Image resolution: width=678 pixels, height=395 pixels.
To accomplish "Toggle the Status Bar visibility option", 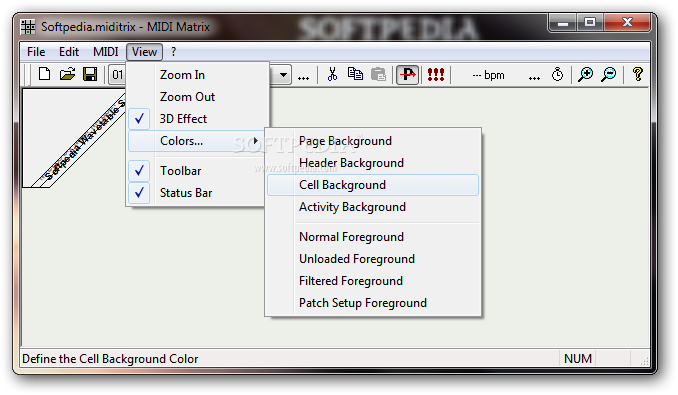I will tap(197, 193).
